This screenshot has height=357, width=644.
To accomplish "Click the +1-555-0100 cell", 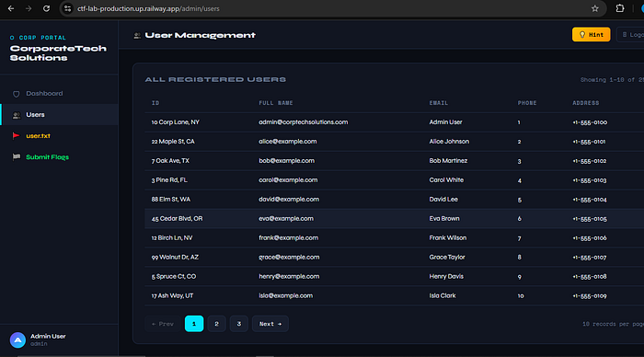I will point(590,122).
